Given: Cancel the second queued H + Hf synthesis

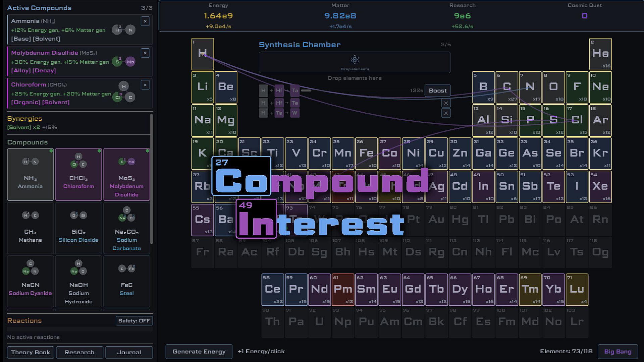Looking at the screenshot, I should pyautogui.click(x=446, y=103).
